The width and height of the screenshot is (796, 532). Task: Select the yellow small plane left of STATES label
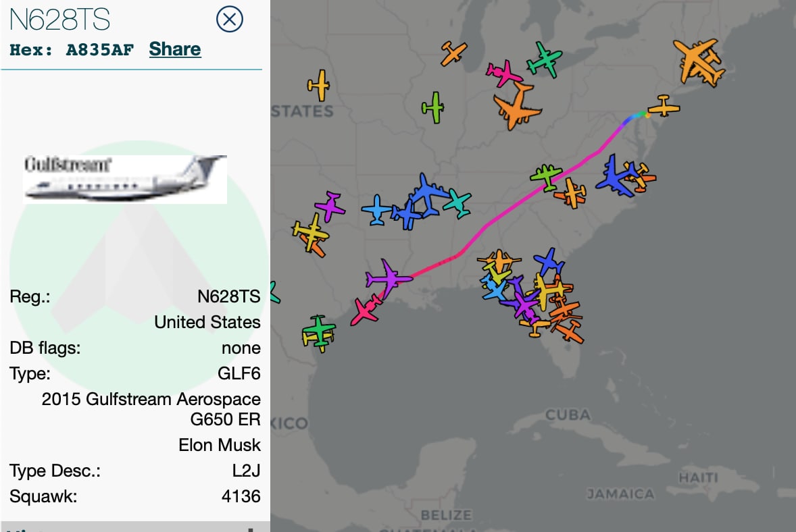[x=319, y=86]
